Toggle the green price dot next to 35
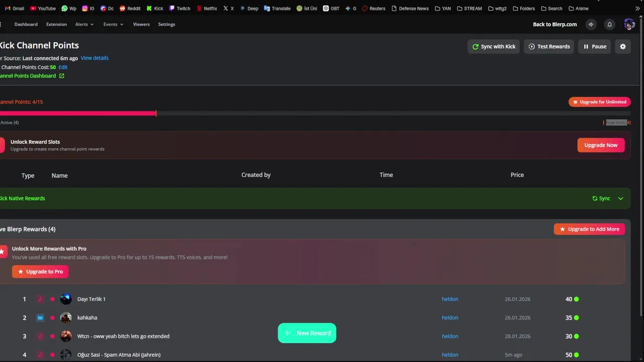This screenshot has height=362, width=644. coord(577,318)
